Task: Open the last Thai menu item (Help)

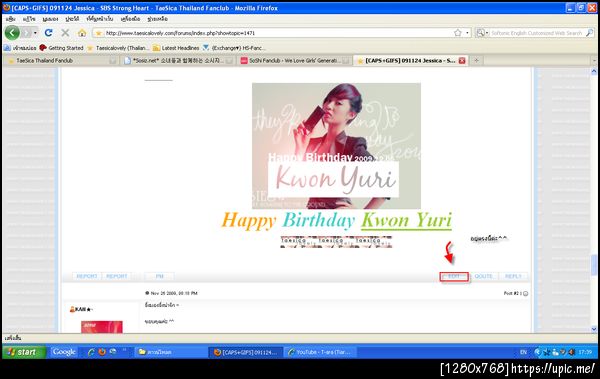Action: click(157, 19)
